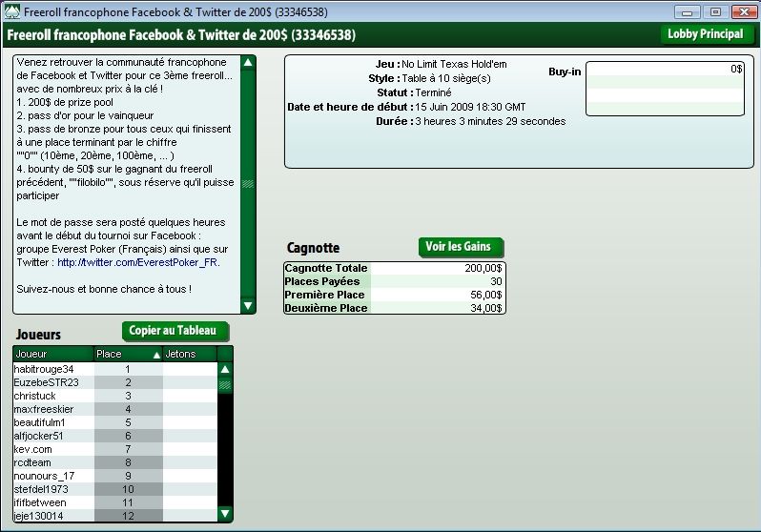Click description box scroll down arrow
This screenshot has height=532, width=761.
[x=248, y=306]
